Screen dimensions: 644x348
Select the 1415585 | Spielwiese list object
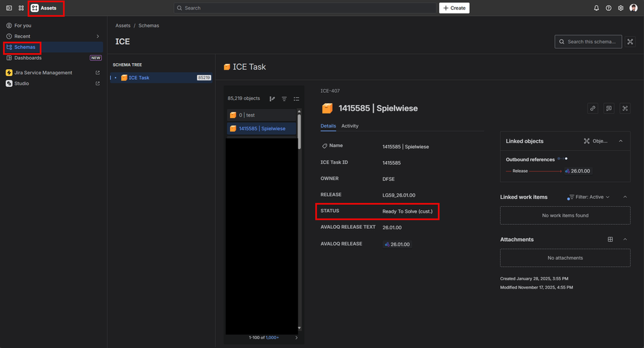click(261, 128)
